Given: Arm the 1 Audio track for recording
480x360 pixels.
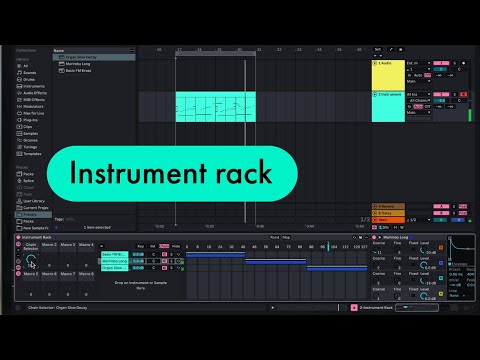Looking at the screenshot, I should (463, 63).
